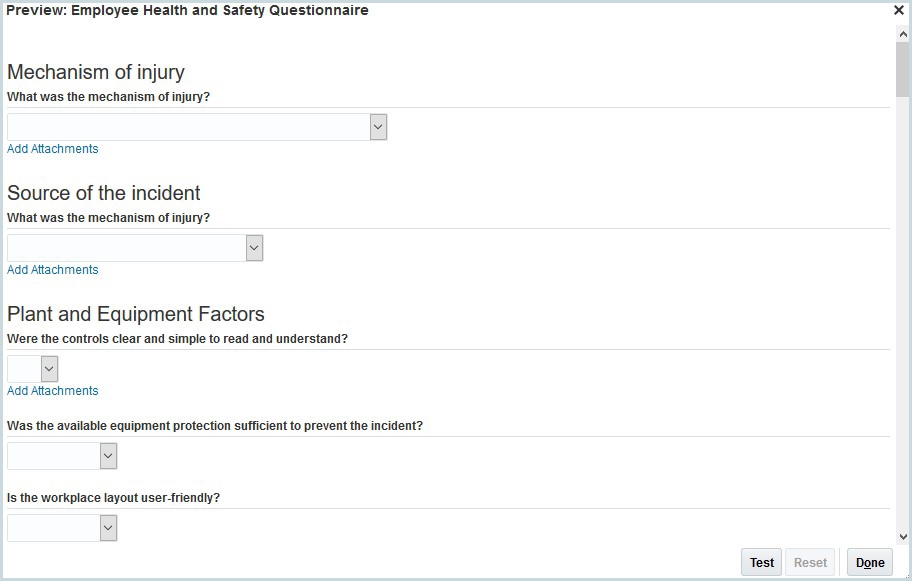912x581 pixels.
Task: Click the vertical scrollbar thumb
Action: 903,68
